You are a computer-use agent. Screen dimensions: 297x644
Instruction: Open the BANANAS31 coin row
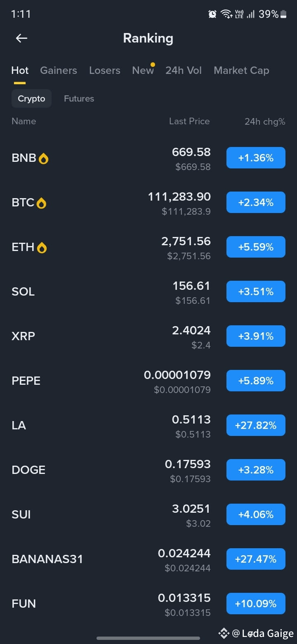[x=148, y=559]
